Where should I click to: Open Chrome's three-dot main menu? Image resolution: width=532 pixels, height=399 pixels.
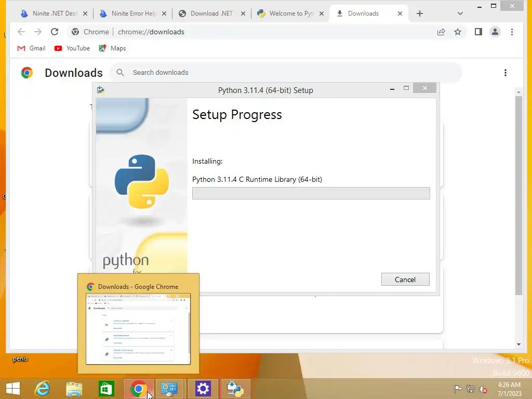[512, 32]
